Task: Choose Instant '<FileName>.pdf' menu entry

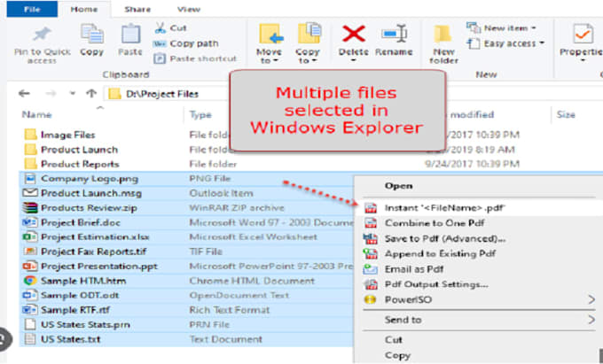Action: (444, 208)
